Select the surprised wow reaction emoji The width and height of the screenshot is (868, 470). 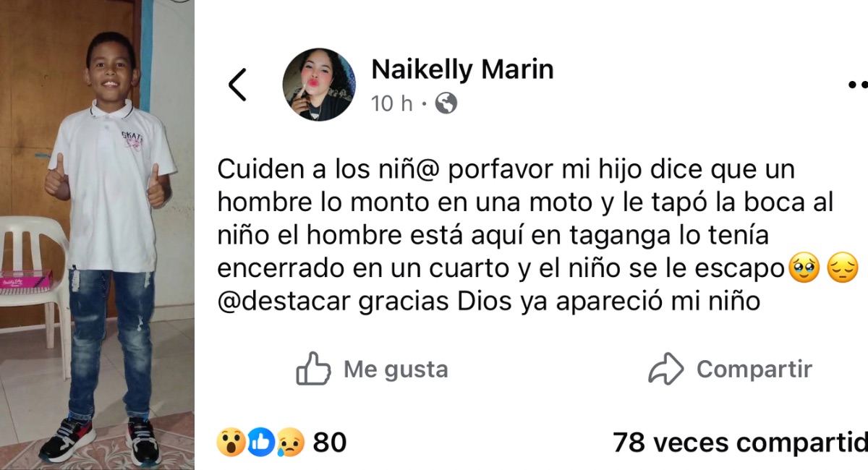[x=230, y=442]
